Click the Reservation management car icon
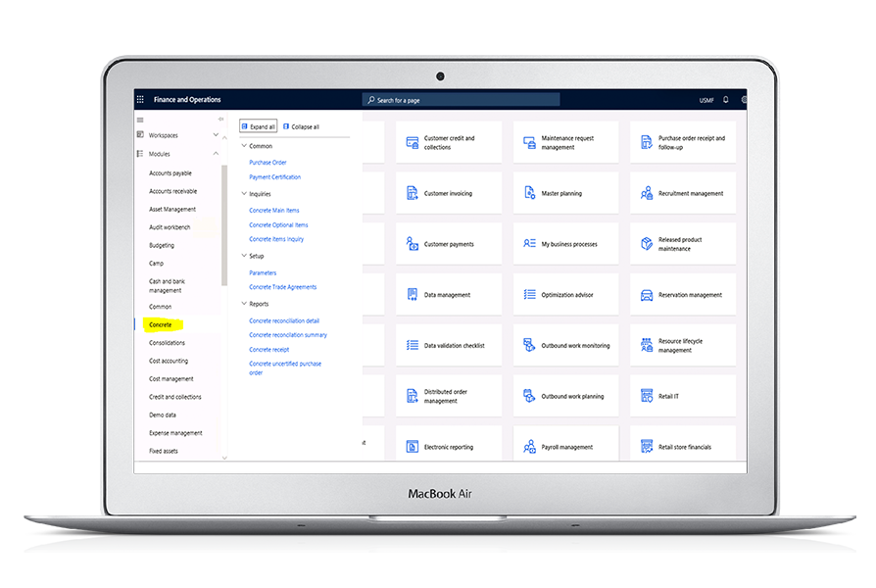The width and height of the screenshot is (876, 588). click(647, 295)
